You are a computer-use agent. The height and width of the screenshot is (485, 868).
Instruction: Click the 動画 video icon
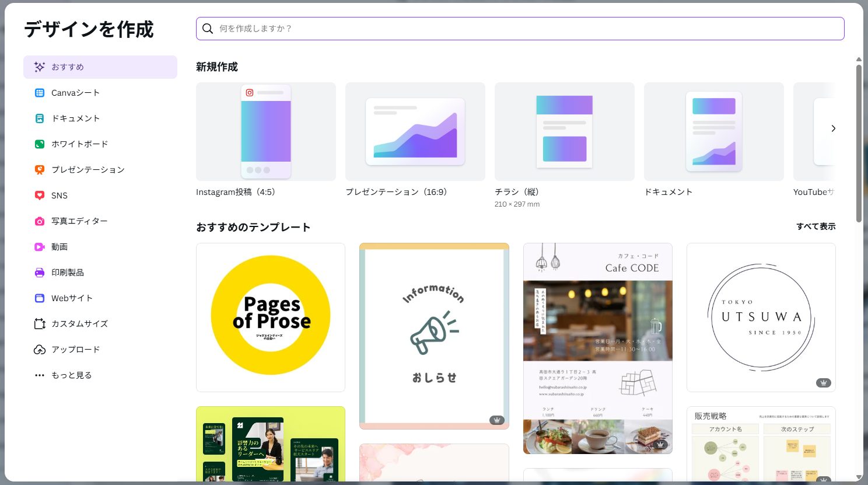point(40,247)
